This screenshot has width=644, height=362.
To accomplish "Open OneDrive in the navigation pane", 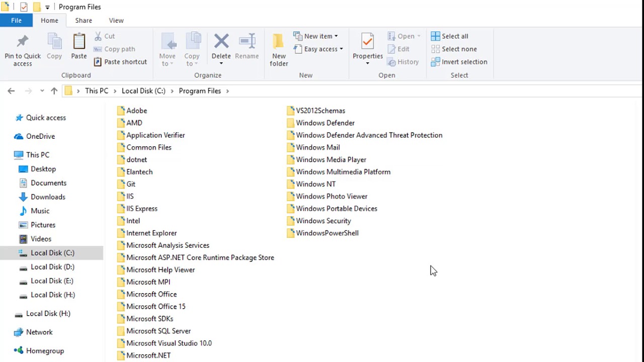I will click(35, 136).
